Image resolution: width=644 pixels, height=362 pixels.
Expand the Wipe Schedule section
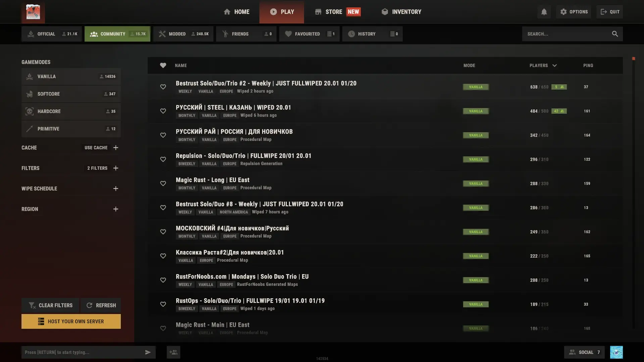pos(115,189)
